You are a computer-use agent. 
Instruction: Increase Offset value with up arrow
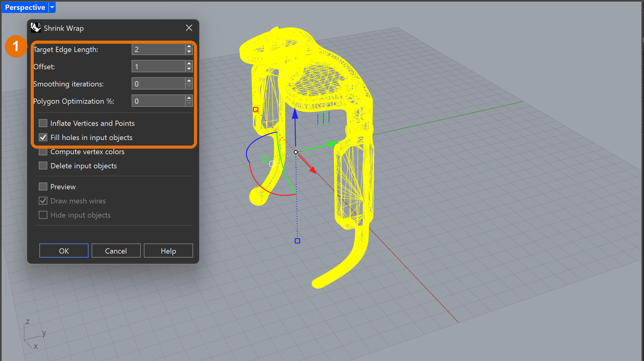189,64
